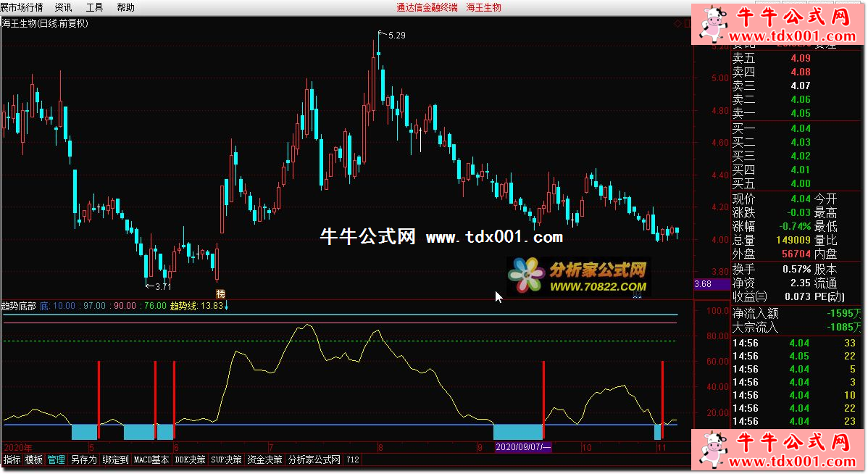This screenshot has width=868, height=474.
Task: Click the 外盘 56704 value
Action: (796, 254)
